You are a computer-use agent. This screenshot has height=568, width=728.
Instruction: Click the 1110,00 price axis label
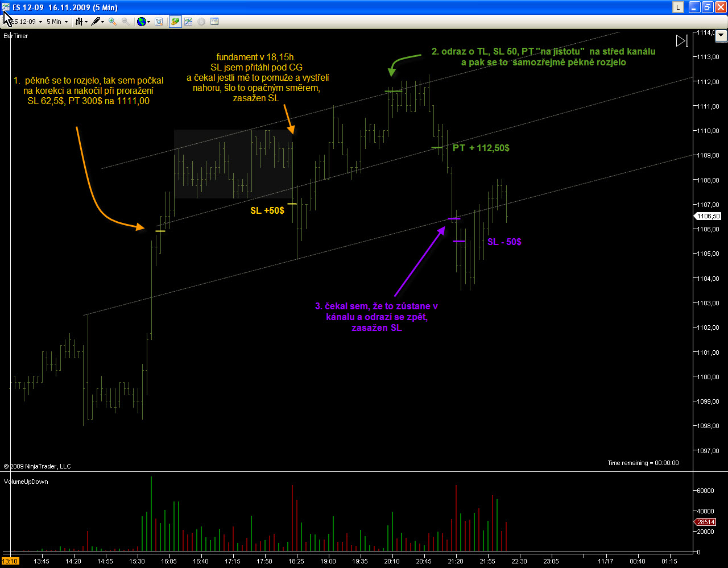[709, 131]
